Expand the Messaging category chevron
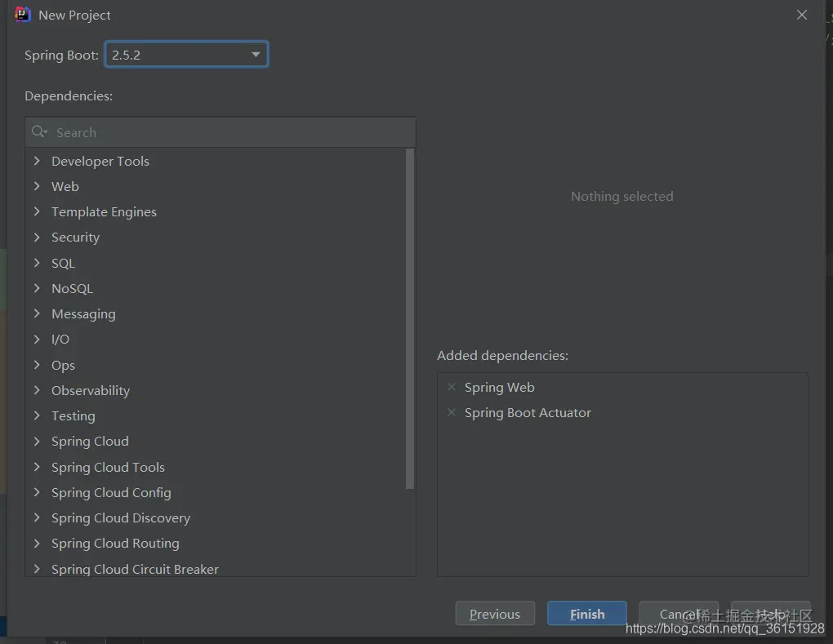Viewport: 833px width, 644px height. click(x=37, y=313)
